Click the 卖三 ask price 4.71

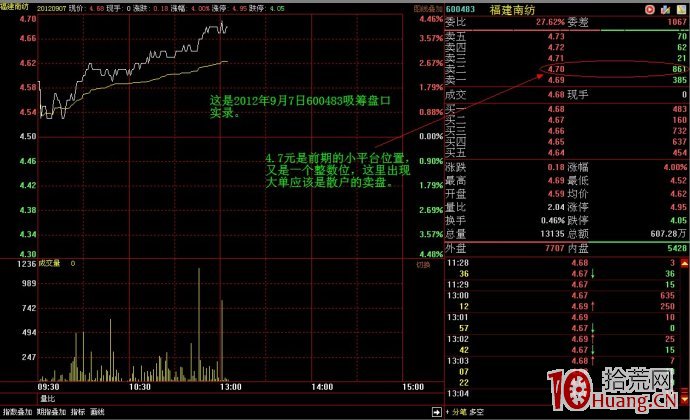click(x=556, y=58)
